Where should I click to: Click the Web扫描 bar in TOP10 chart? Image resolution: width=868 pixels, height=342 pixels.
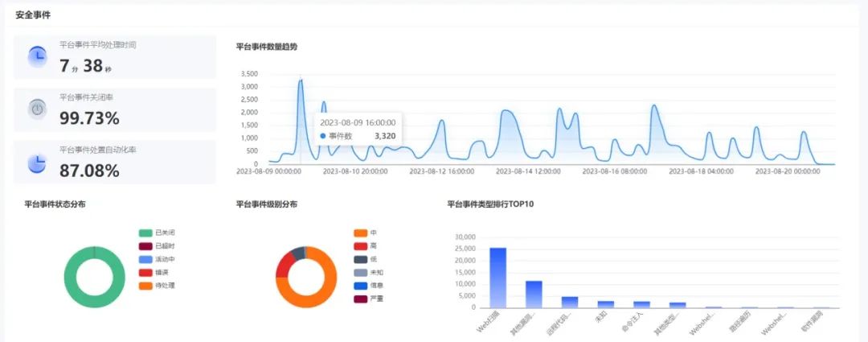497,278
